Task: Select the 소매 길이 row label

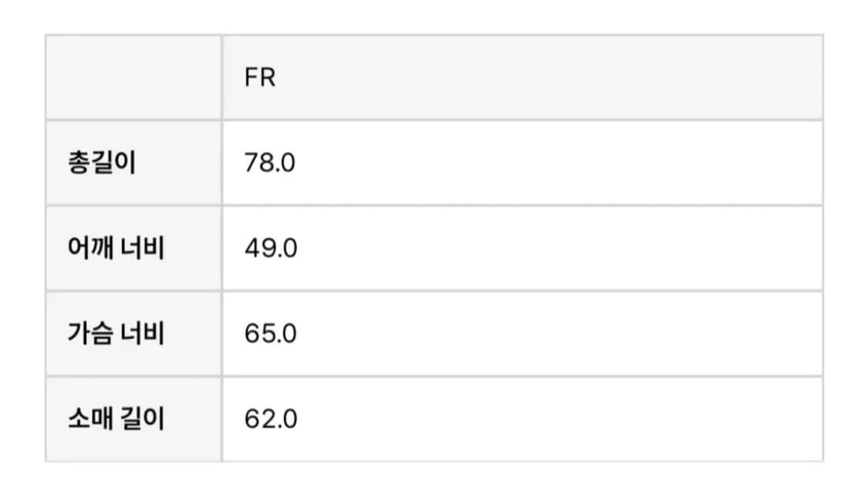Action: (116, 419)
